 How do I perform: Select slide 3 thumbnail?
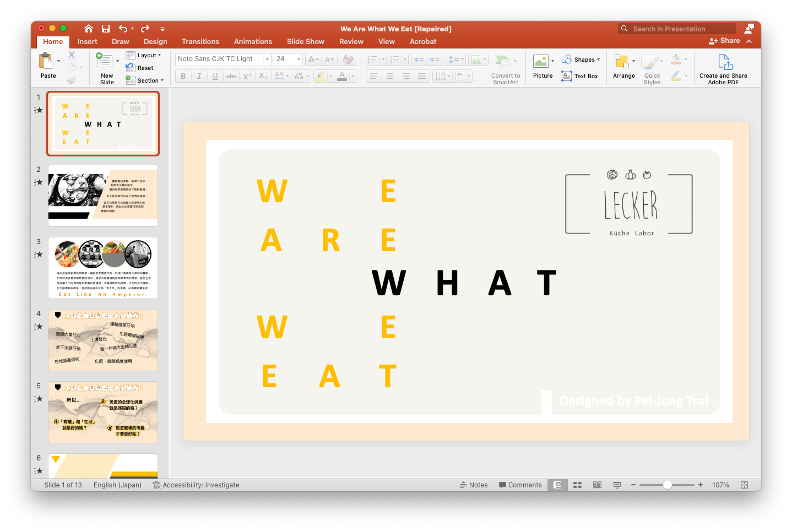(x=103, y=268)
